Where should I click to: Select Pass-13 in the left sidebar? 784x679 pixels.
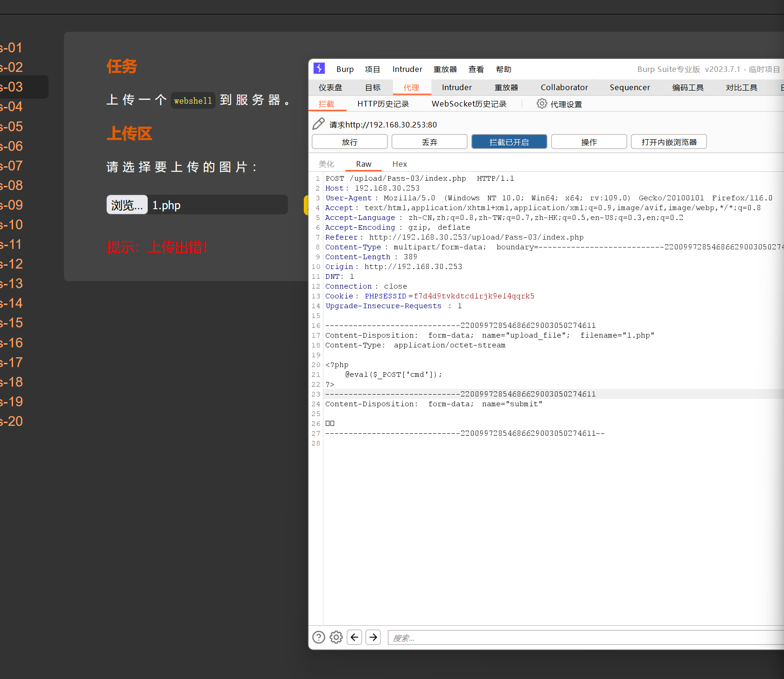[11, 283]
